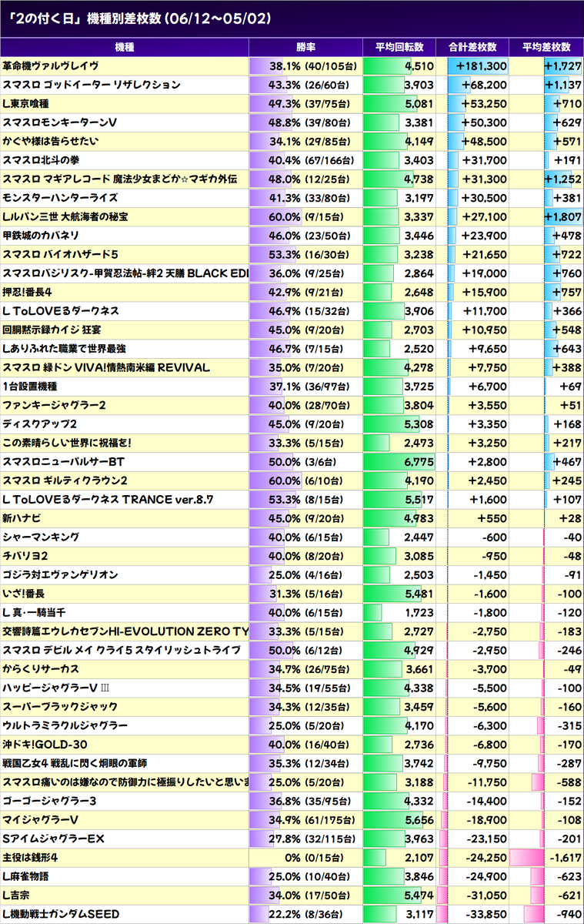Click the 平均回転数 column header
The width and height of the screenshot is (584, 924).
[399, 48]
